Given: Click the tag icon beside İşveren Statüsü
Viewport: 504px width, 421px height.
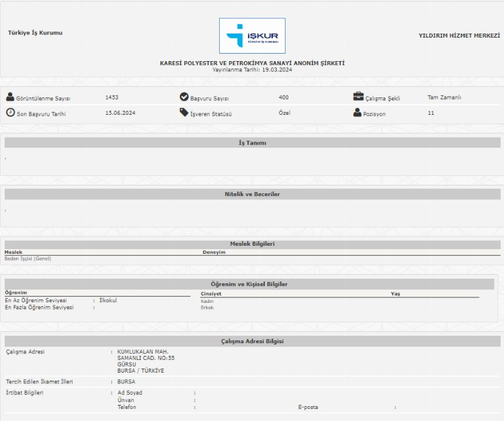Looking at the screenshot, I should point(184,113).
